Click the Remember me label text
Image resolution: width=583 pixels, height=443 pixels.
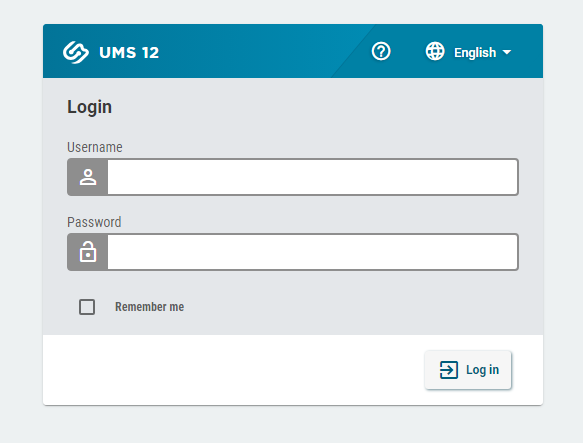(149, 307)
